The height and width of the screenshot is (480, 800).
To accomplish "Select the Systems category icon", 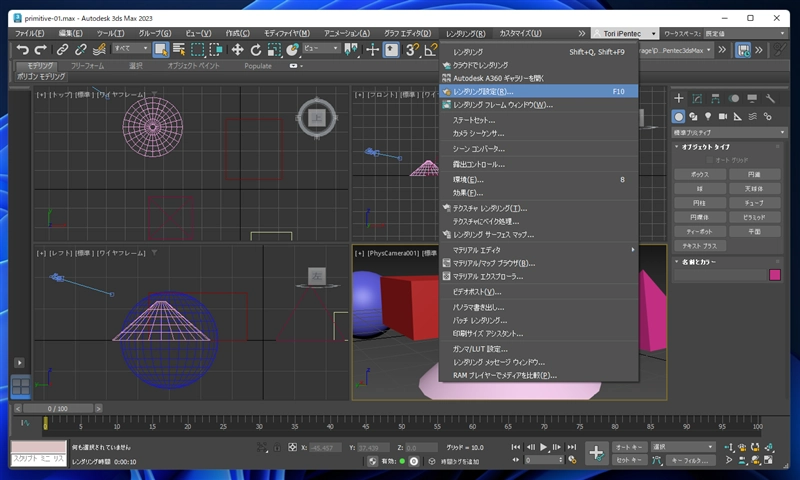I will pos(767,117).
